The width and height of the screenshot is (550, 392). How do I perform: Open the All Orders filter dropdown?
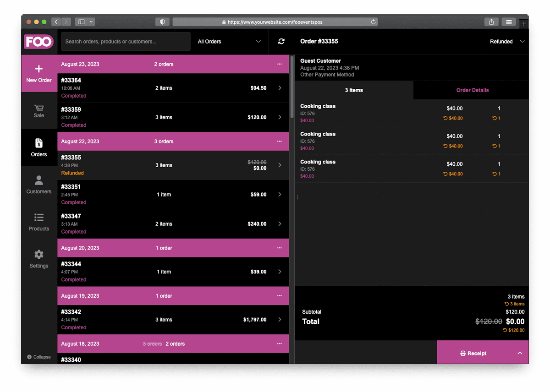click(229, 41)
